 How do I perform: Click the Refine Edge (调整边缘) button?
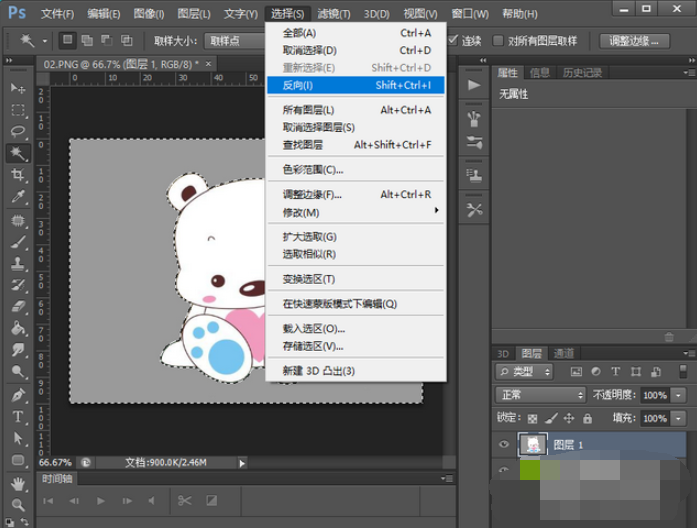(x=634, y=41)
